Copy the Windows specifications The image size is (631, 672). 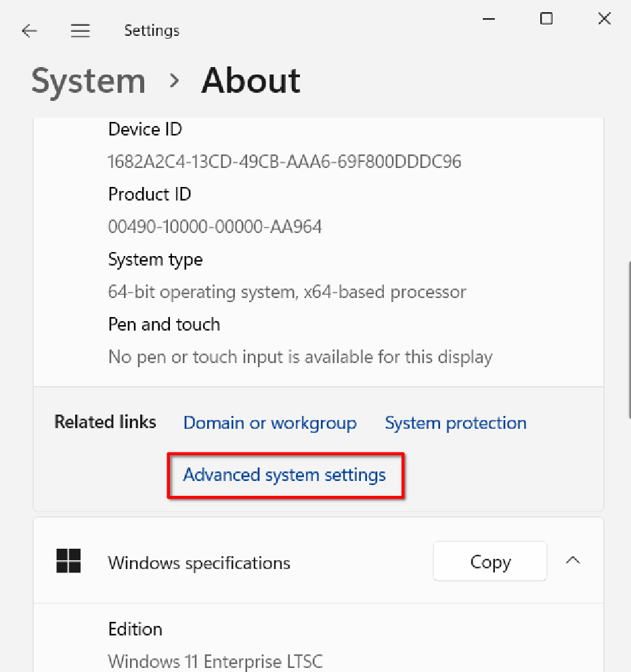pyautogui.click(x=489, y=562)
